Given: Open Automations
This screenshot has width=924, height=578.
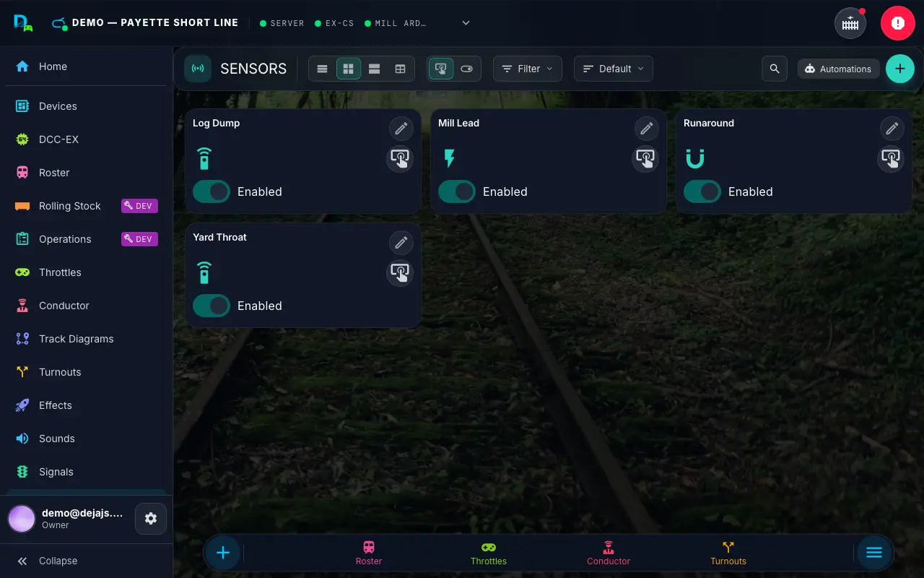Looking at the screenshot, I should point(838,69).
